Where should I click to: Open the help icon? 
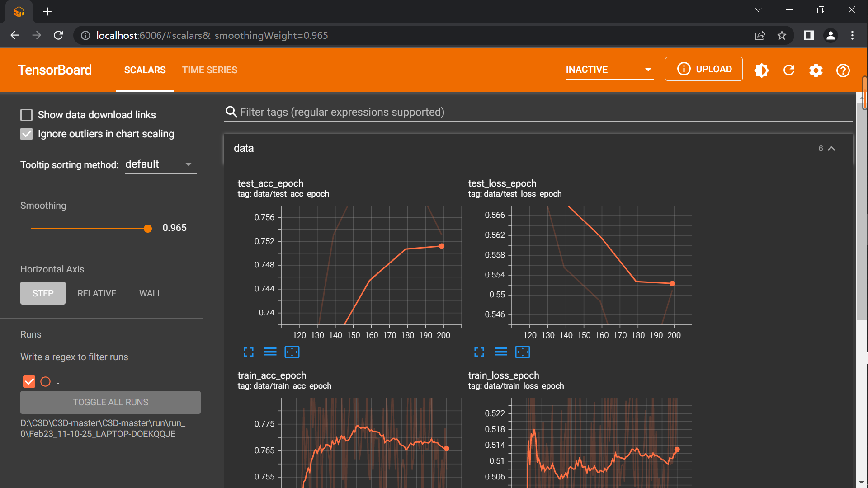click(x=843, y=70)
